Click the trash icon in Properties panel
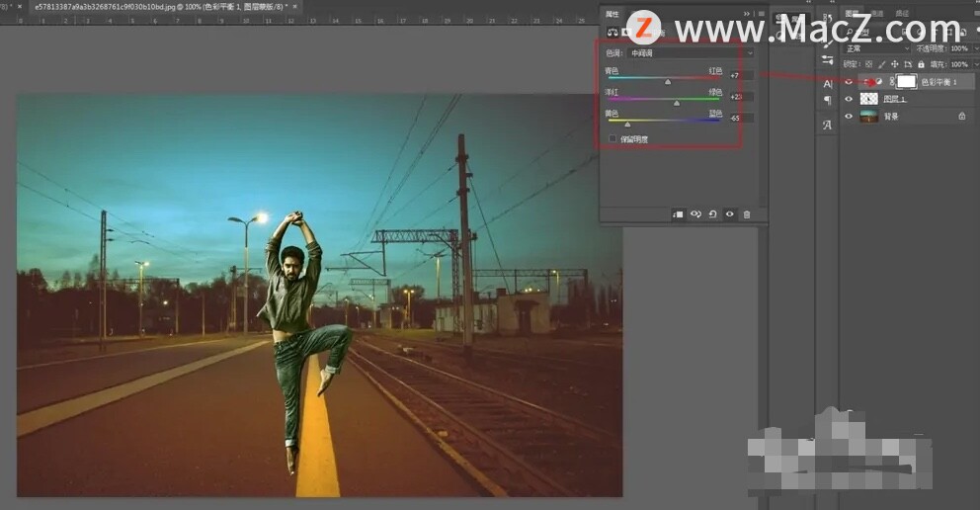980x510 pixels. point(746,214)
